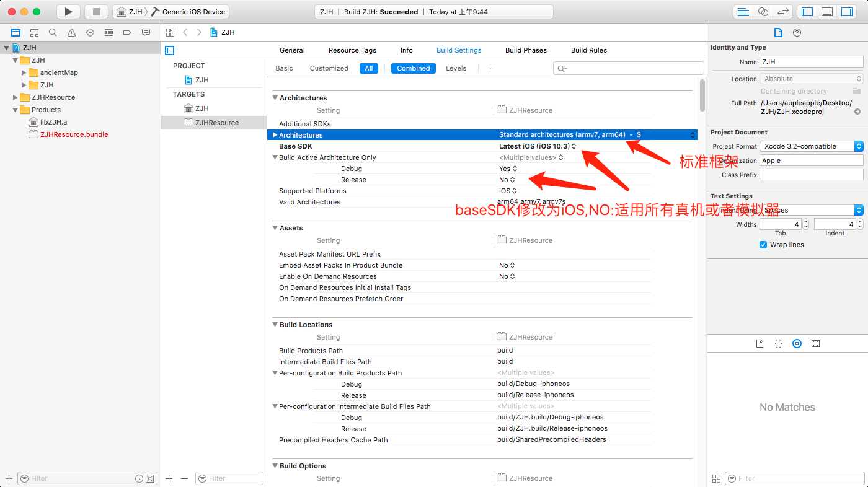This screenshot has width=868, height=487.
Task: Switch library to icon grid view
Action: coord(716,478)
